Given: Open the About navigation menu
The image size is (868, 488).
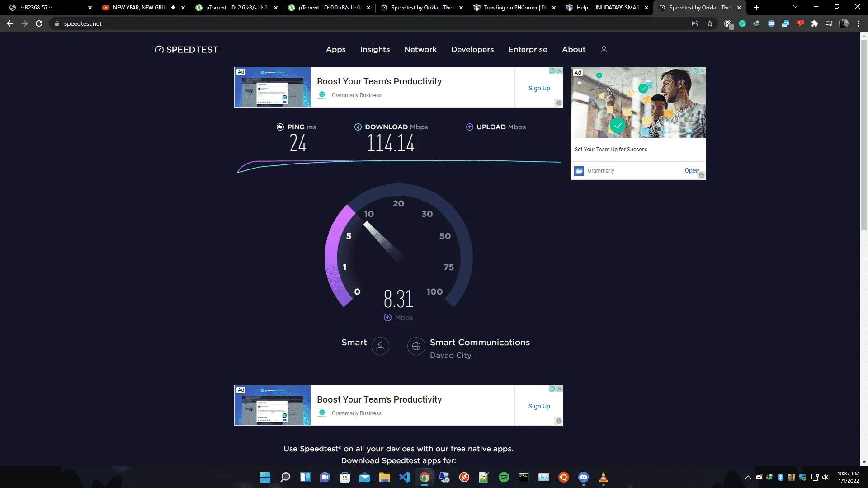Looking at the screenshot, I should click(x=574, y=49).
